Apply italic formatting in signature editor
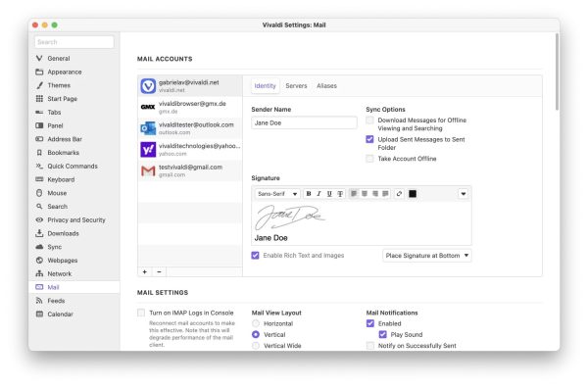The image size is (588, 387). click(318, 194)
